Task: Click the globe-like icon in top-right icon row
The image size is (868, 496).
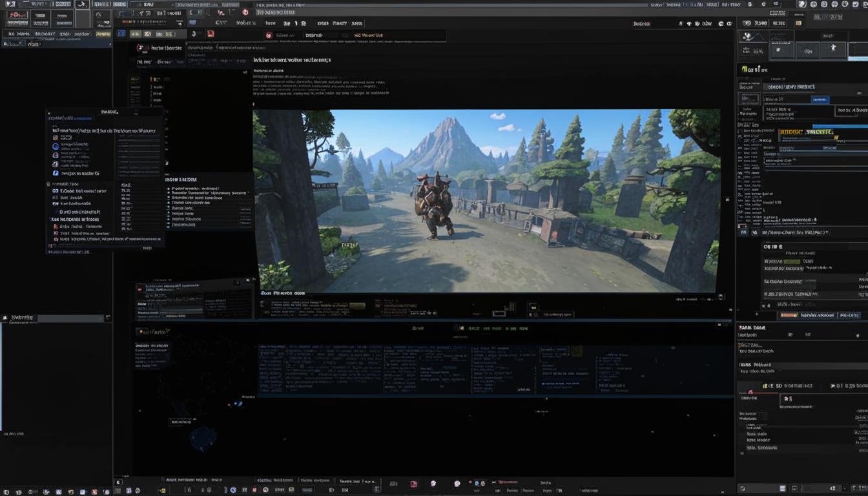Action: [x=801, y=5]
